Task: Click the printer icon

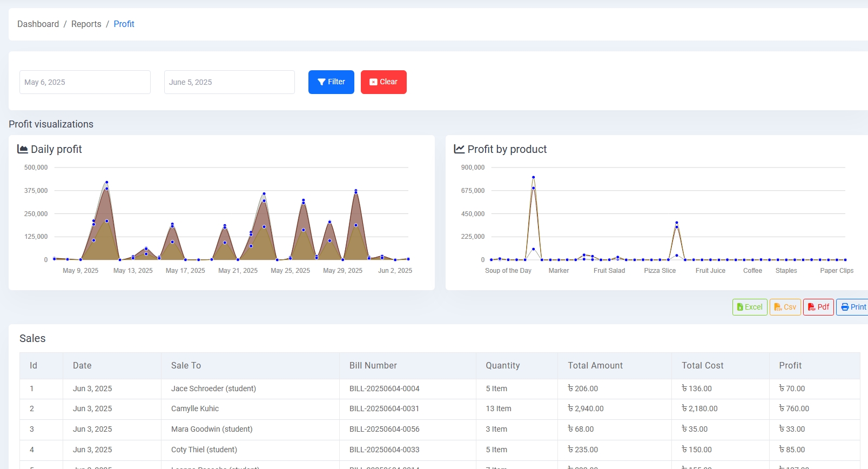Action: point(845,307)
